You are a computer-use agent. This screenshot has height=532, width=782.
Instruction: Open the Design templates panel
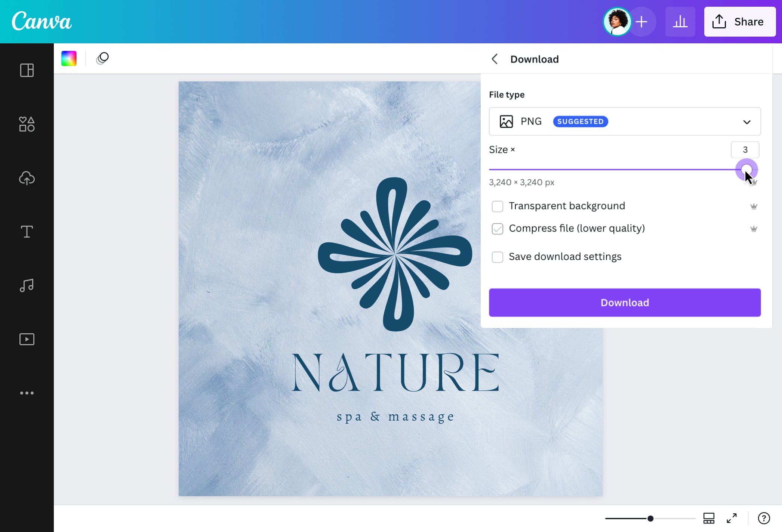(x=27, y=71)
